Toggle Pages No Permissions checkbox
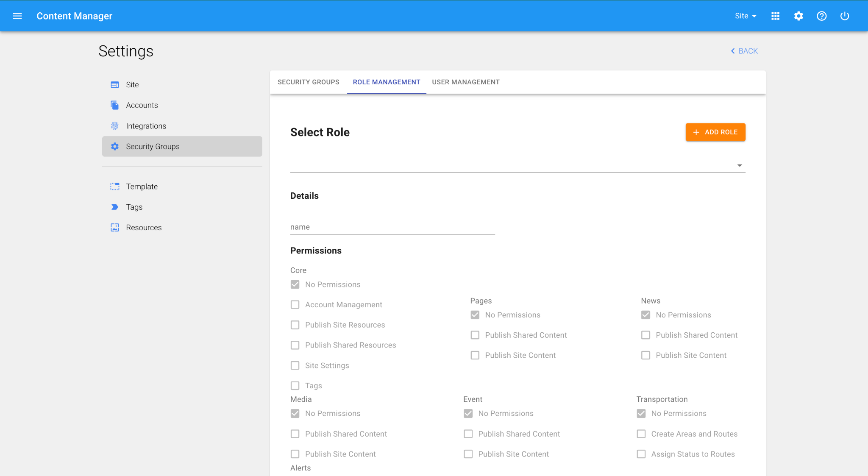The height and width of the screenshot is (476, 868). (475, 315)
